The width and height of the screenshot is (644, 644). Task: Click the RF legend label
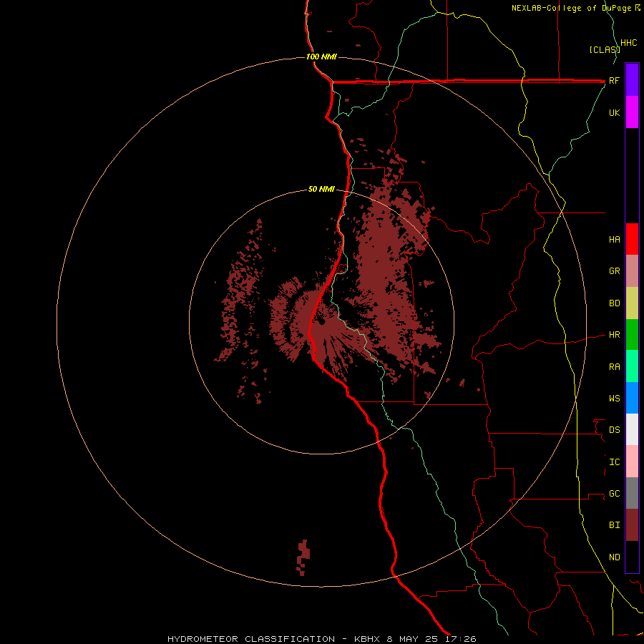(x=615, y=80)
